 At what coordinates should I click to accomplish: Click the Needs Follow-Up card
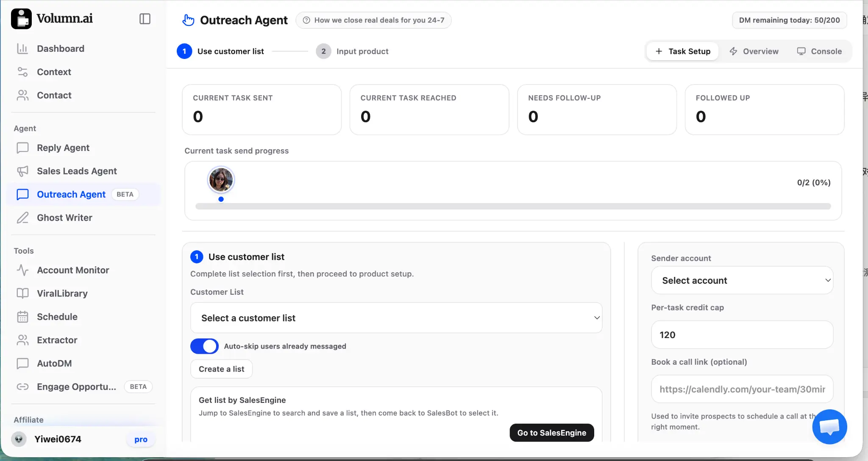pyautogui.click(x=597, y=109)
